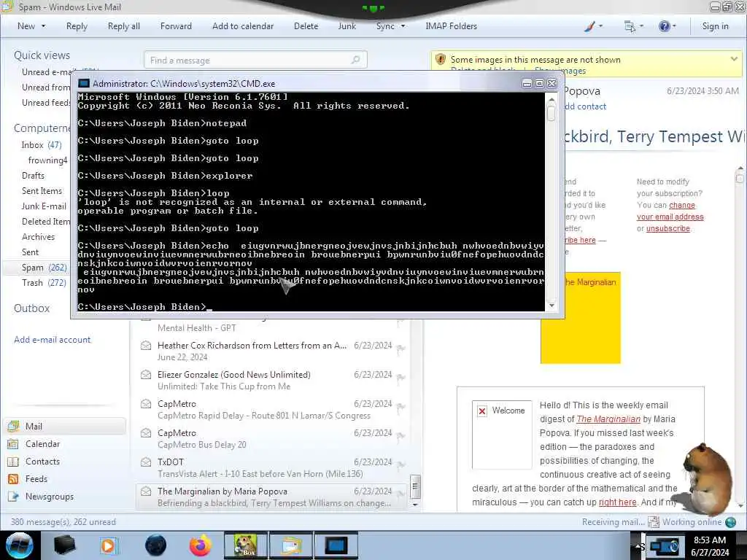Toggle flag on The Marginalian message
The width and height of the screenshot is (747, 560).
click(401, 494)
